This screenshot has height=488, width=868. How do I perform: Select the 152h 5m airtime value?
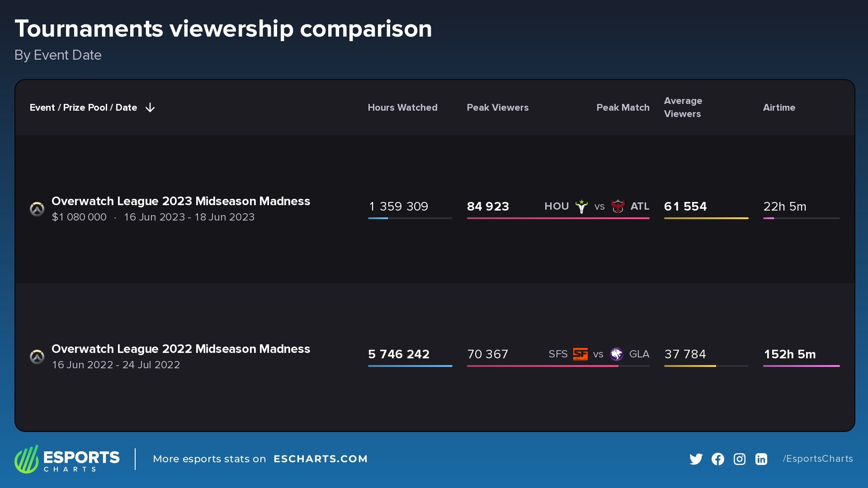(790, 354)
